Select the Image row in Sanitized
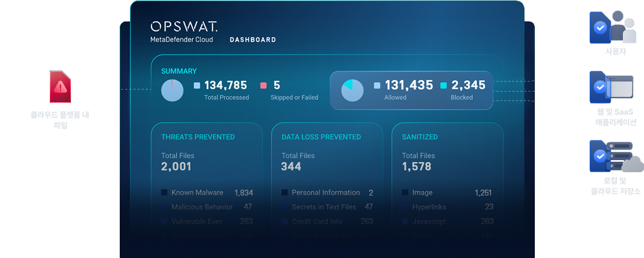 (x=447, y=193)
